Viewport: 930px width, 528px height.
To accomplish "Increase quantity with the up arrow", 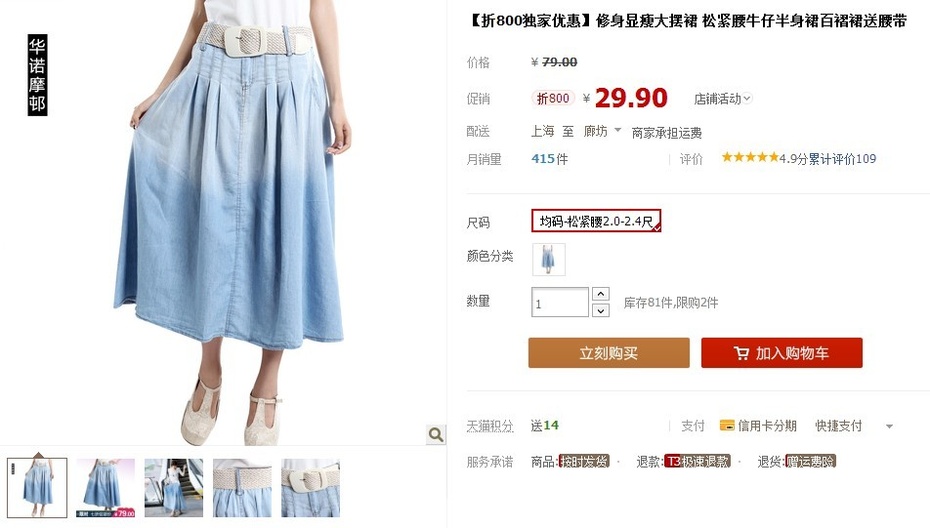I will tap(601, 294).
